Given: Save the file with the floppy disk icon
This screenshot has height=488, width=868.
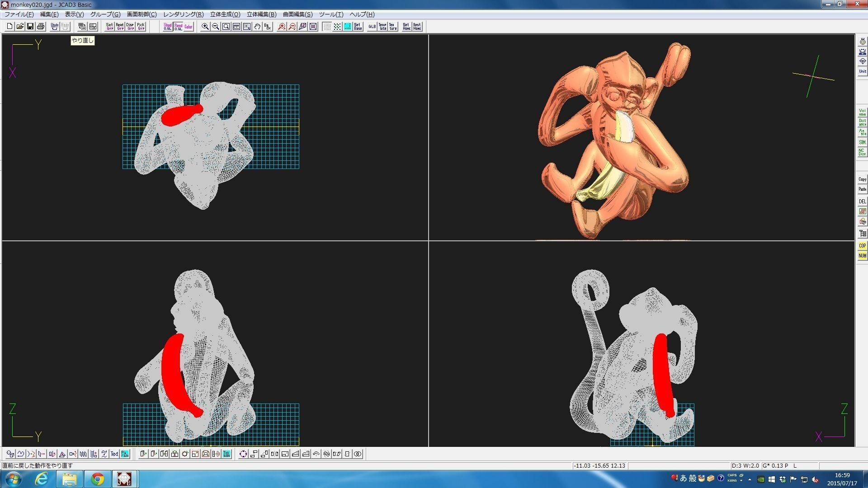Looking at the screenshot, I should point(30,27).
